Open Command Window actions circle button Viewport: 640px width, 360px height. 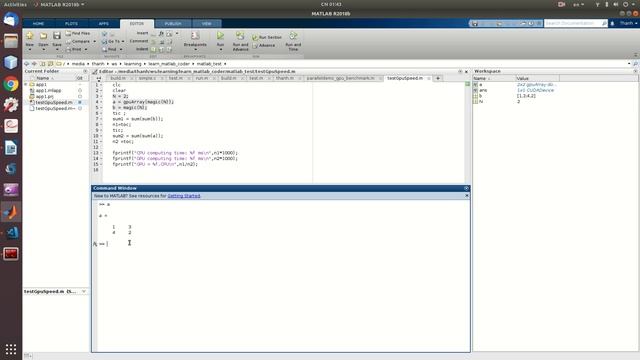(466, 188)
